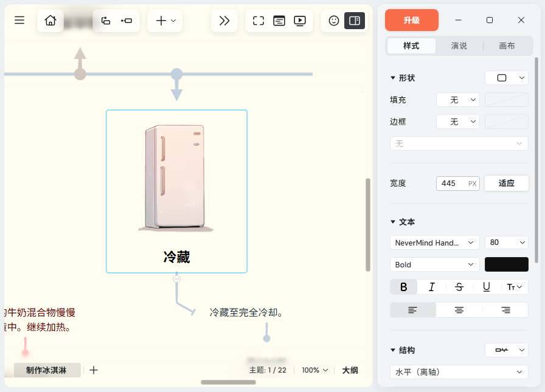Switch to the 演说 tab

(x=459, y=46)
